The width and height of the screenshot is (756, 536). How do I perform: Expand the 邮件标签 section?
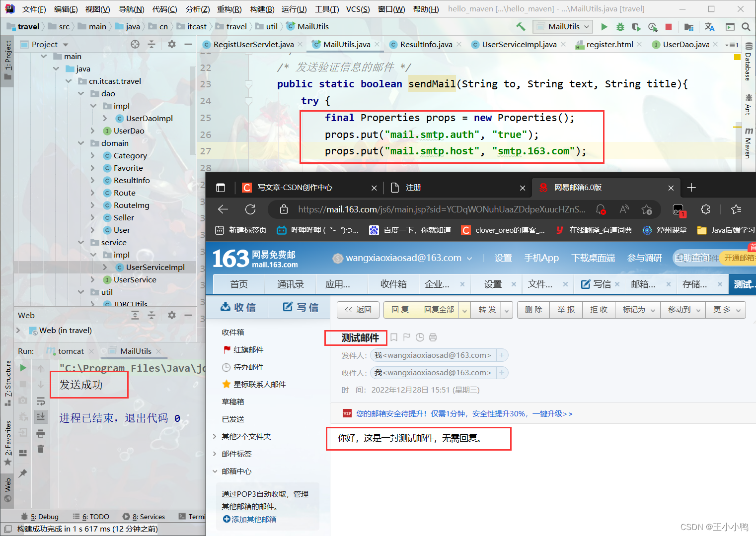coord(215,454)
